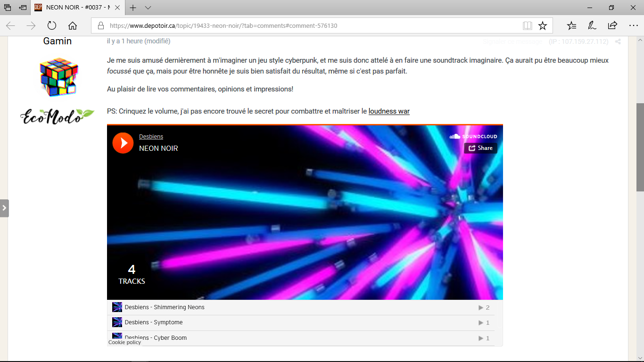Go to the browser Home page icon

point(73,25)
